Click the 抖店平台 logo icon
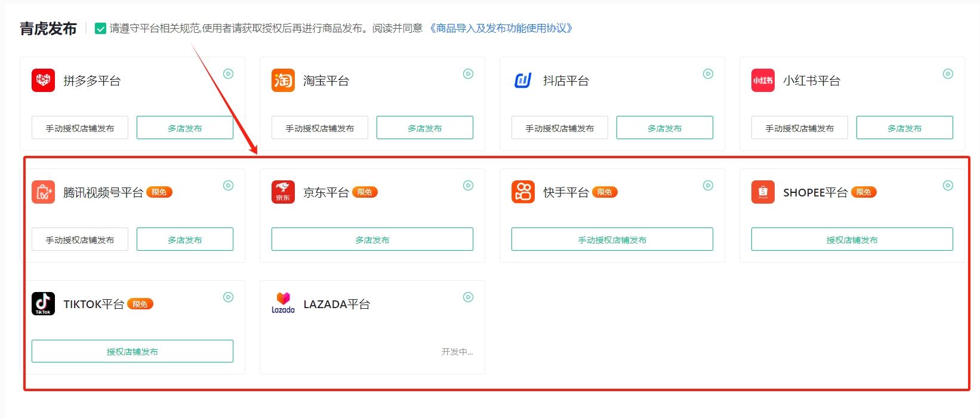Viewport: 980px width, 418px height. point(523,80)
